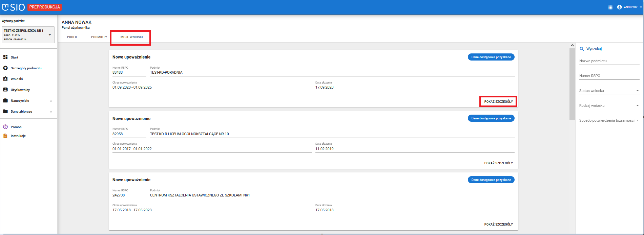Click the Start dashboard icon in sidebar

pyautogui.click(x=5, y=57)
